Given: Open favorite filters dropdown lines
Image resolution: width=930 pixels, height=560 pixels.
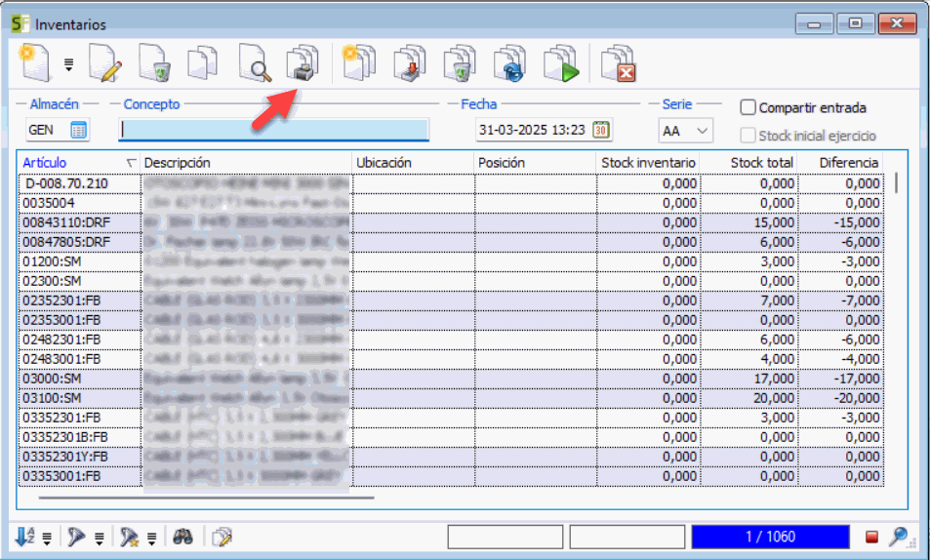Looking at the screenshot, I should [x=152, y=539].
